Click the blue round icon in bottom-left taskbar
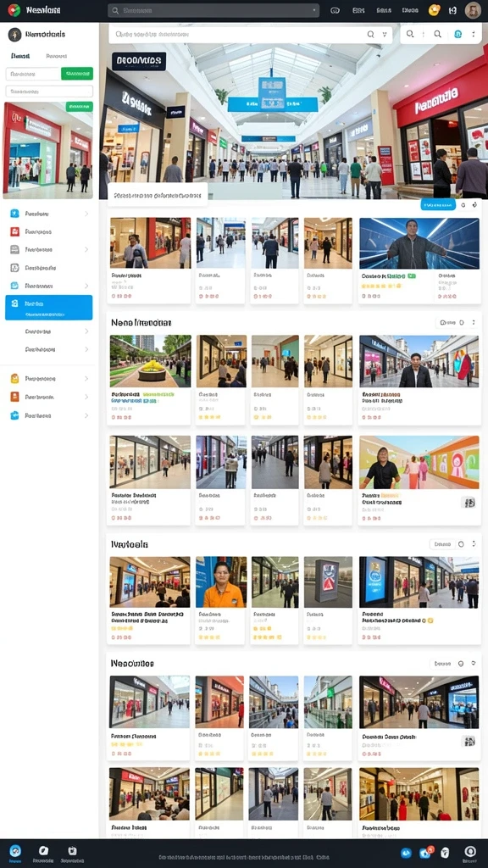The image size is (488, 868). 15,851
